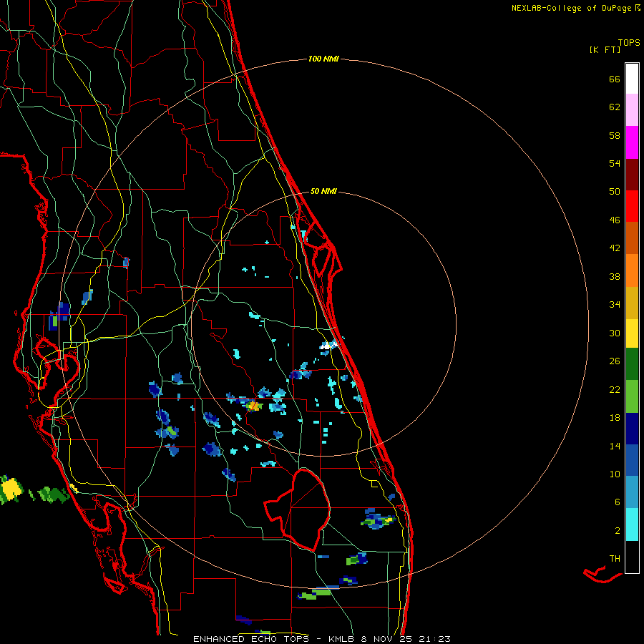This screenshot has height=644, width=644.
Task: Click the yellow legend color band
Action: click(632, 333)
